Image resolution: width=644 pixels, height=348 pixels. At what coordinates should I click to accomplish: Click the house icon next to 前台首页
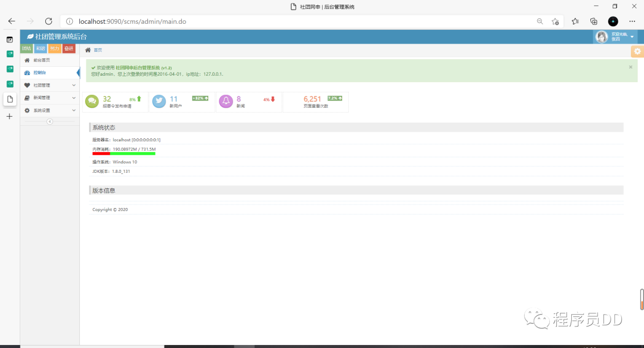(x=27, y=60)
